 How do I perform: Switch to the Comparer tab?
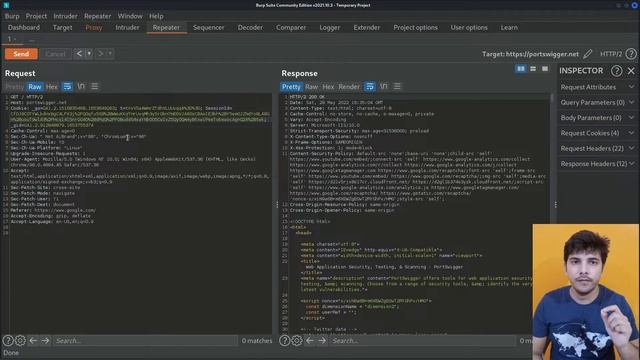(x=291, y=27)
